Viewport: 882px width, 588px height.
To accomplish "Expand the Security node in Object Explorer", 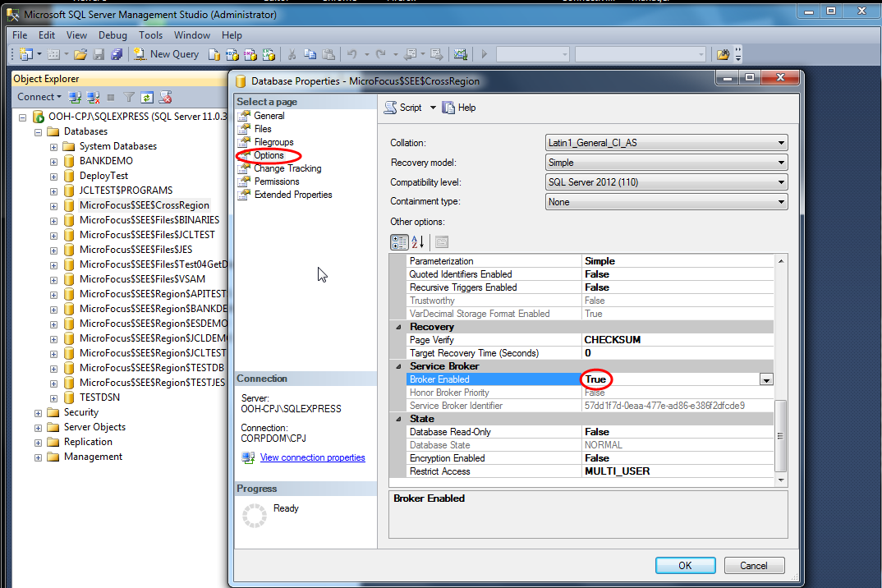I will point(39,413).
